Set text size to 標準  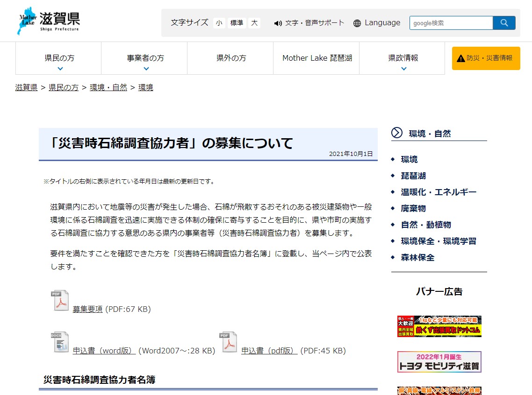pos(237,23)
